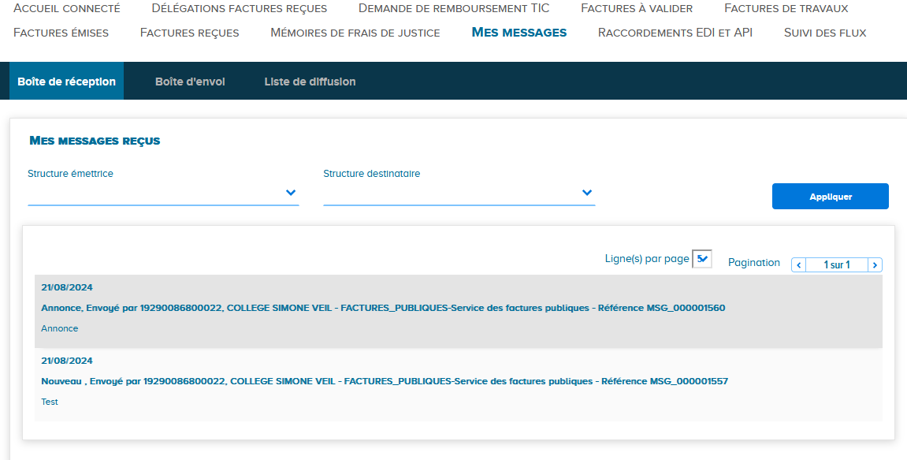Switch to Boîte d'envoi tab
910x462 pixels.
point(190,82)
